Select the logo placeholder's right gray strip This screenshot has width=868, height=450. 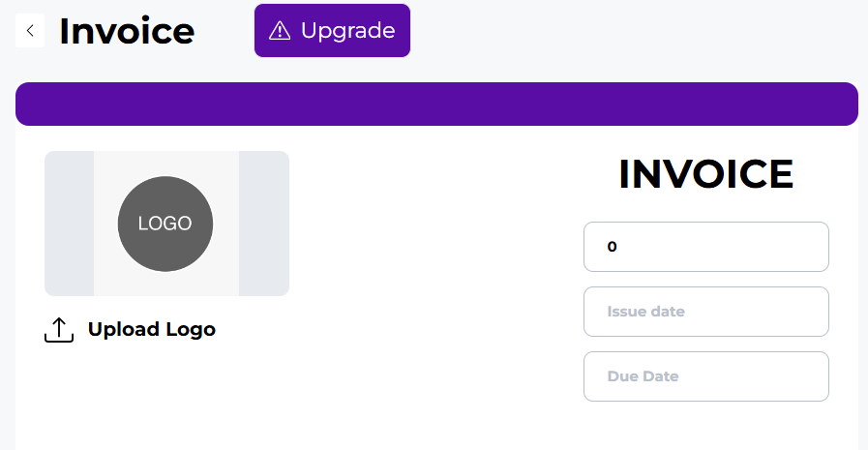[264, 224]
